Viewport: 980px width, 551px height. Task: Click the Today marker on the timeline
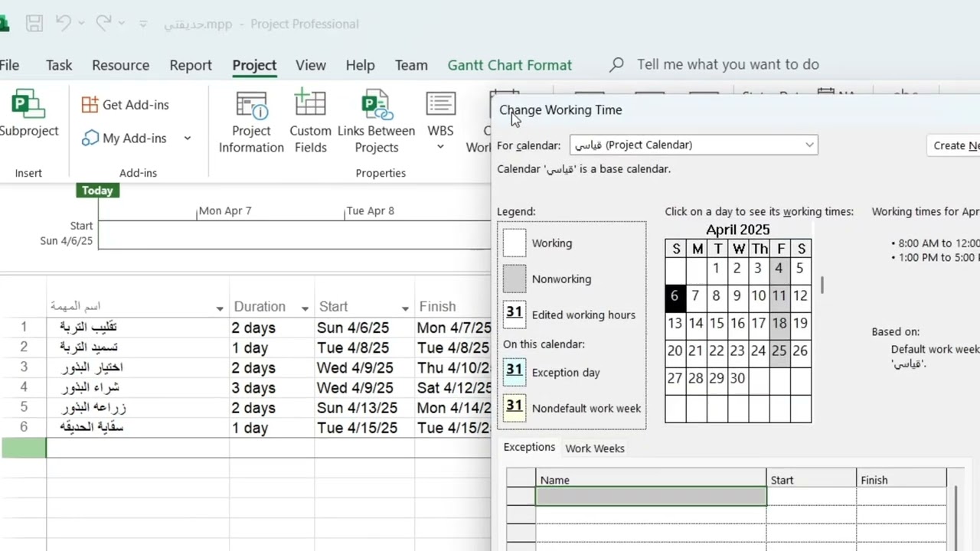pos(97,191)
